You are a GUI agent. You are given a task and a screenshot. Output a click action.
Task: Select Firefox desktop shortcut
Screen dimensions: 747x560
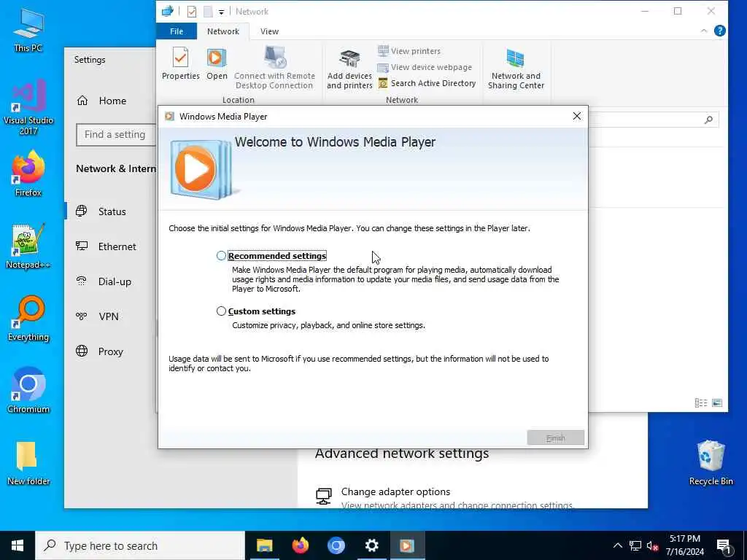(28, 174)
